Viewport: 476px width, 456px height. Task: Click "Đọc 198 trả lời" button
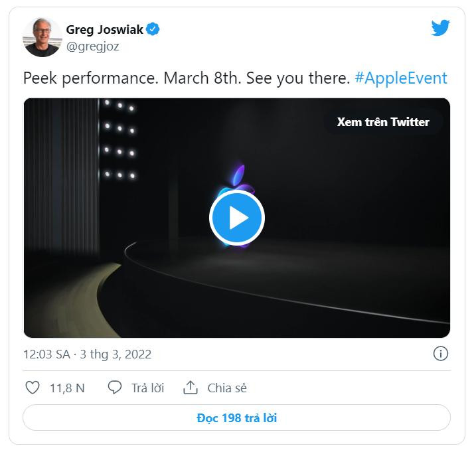pos(237,418)
